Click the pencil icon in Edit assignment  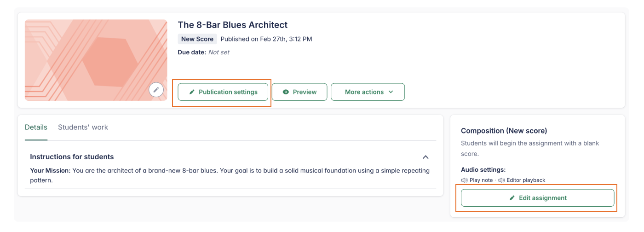[512, 198]
